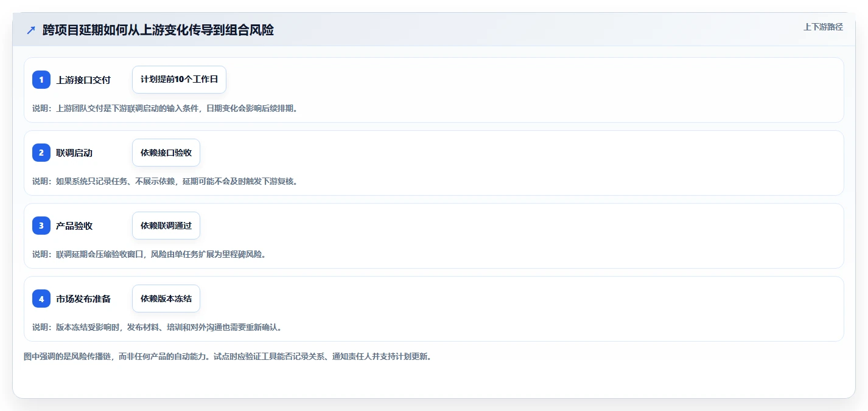Click the 产品验收 step title
The width and height of the screenshot is (868, 411).
coord(74,226)
